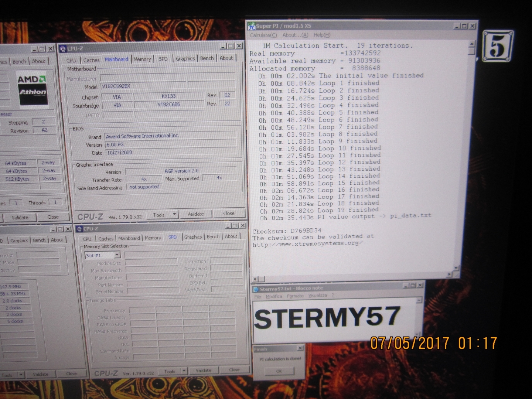
Task: Open Graphics tab in SPD CPU-Z window
Action: [193, 237]
